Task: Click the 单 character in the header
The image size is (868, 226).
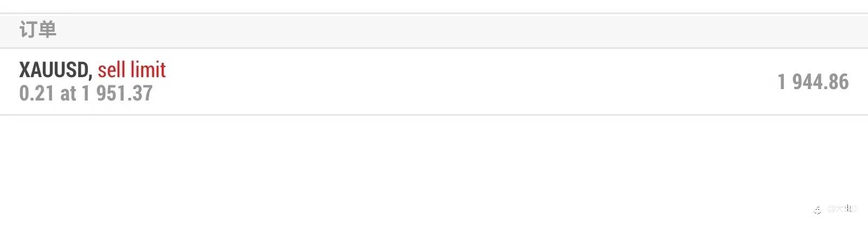Action: click(47, 29)
